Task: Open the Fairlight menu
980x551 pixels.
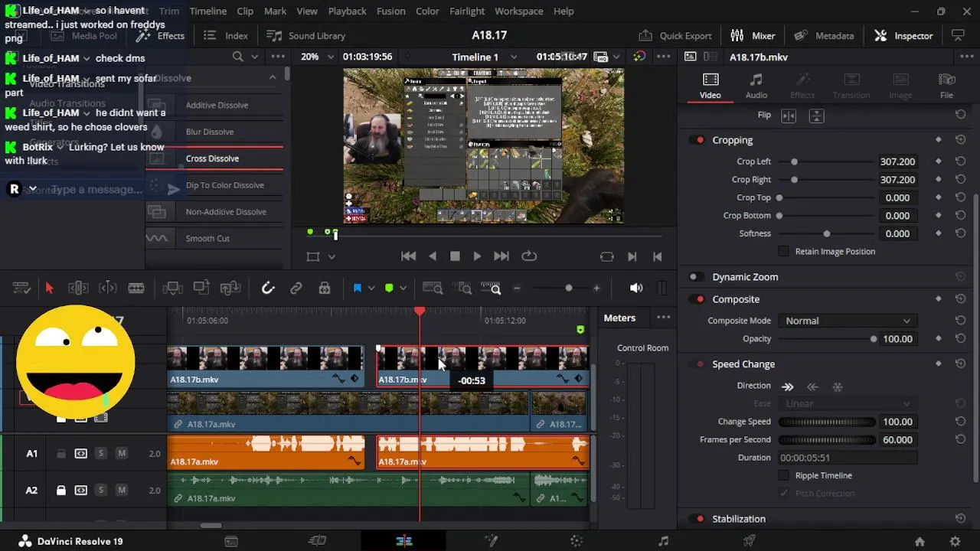Action: 467,11
